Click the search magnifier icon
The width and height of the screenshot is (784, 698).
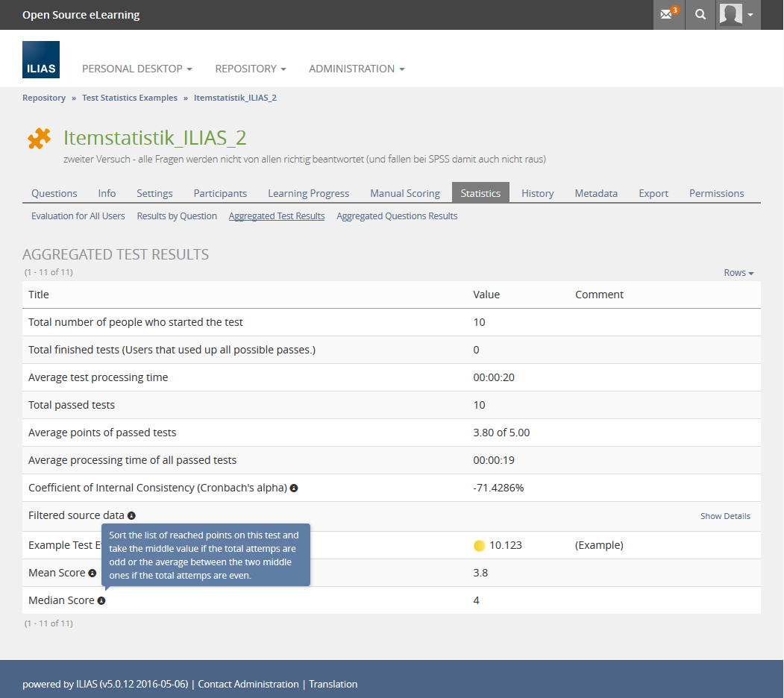coord(700,15)
